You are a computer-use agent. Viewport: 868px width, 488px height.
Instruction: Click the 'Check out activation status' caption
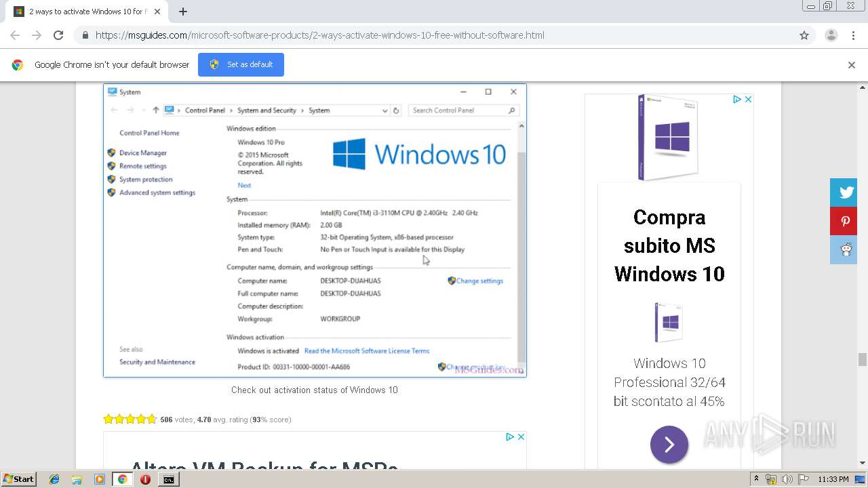coord(315,390)
